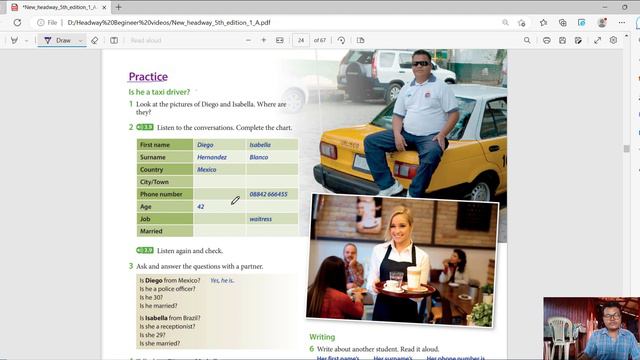Screen dimensions: 640x360
Task: Open a new tab with plus button
Action: (118, 7)
